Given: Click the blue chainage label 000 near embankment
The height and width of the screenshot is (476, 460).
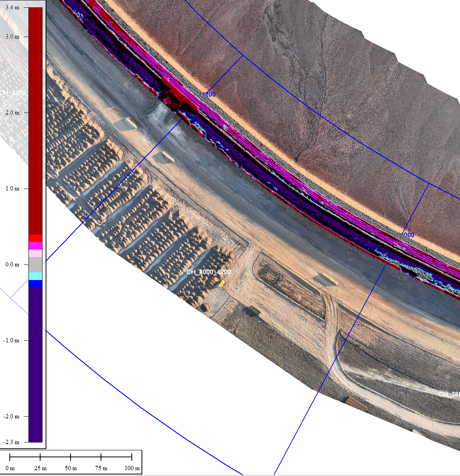Looking at the screenshot, I should tap(409, 235).
